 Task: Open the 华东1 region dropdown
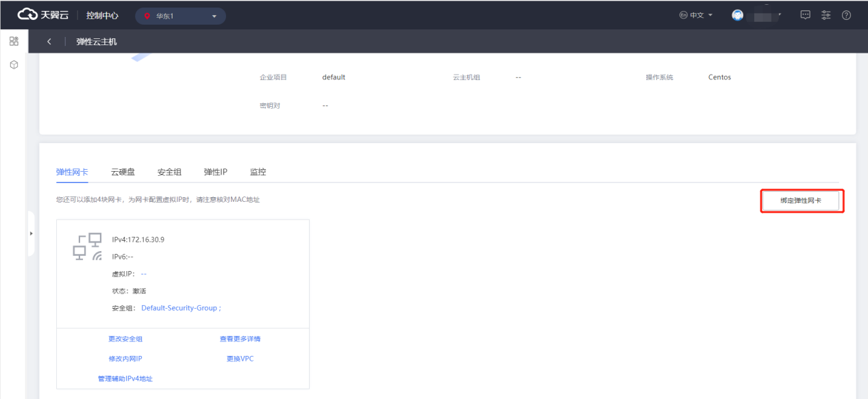(180, 16)
